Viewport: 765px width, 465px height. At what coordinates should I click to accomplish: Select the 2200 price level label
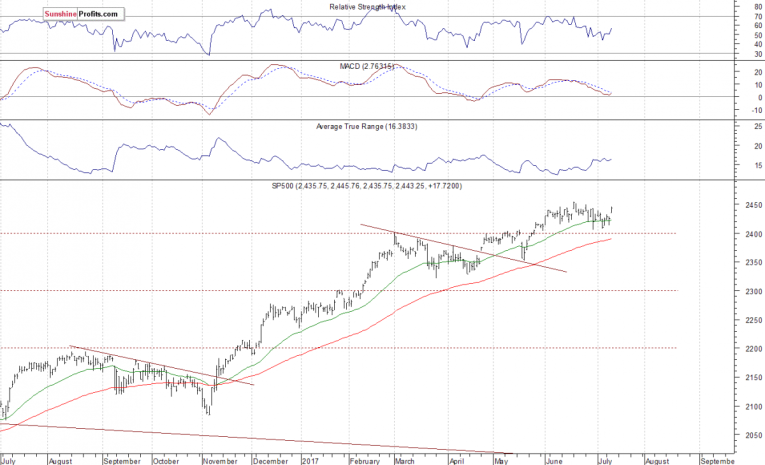[x=740, y=349]
